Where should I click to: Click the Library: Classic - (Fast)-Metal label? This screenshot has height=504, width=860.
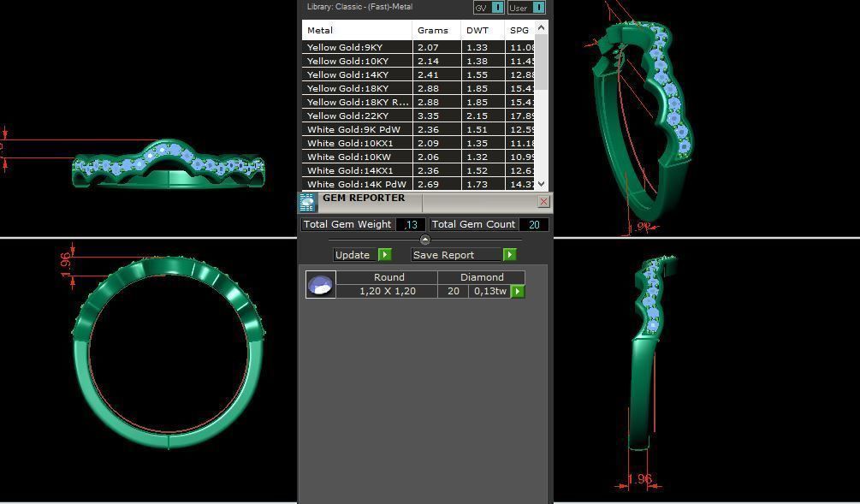click(x=359, y=7)
